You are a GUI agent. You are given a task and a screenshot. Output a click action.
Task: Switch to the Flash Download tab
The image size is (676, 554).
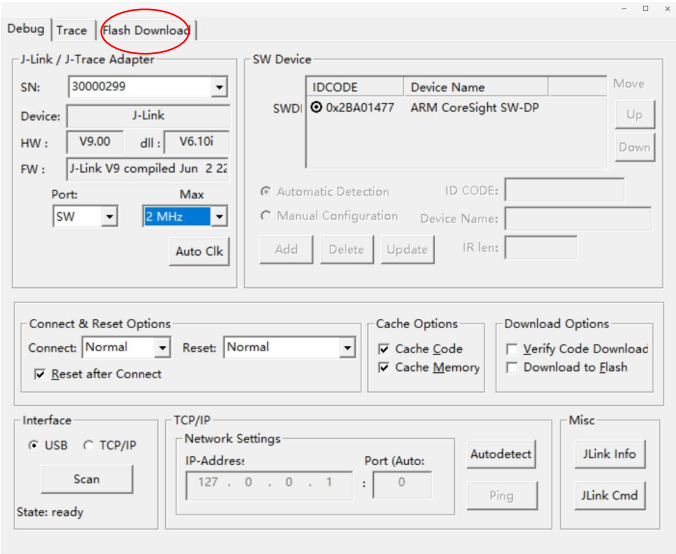pyautogui.click(x=146, y=30)
